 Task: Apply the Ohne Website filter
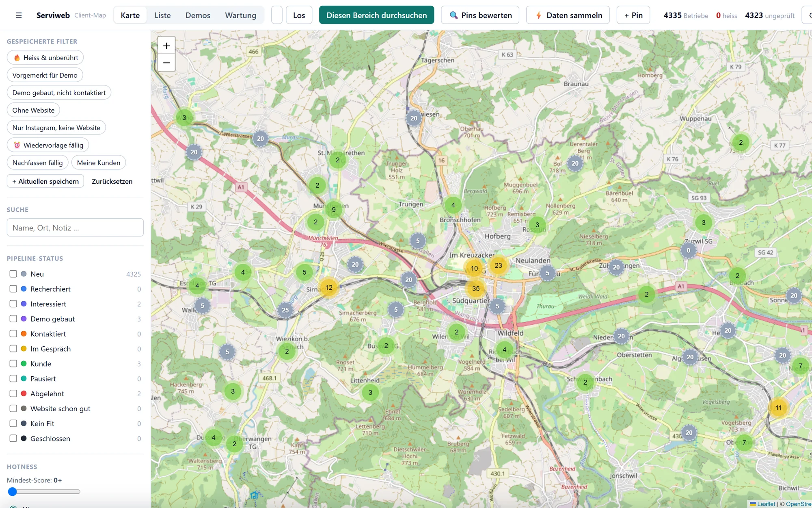coord(33,110)
